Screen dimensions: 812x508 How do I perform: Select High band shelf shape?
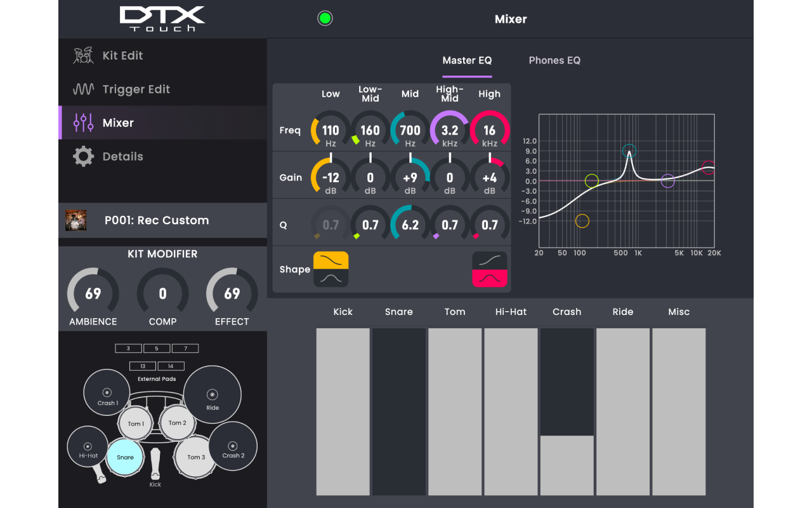click(x=490, y=260)
